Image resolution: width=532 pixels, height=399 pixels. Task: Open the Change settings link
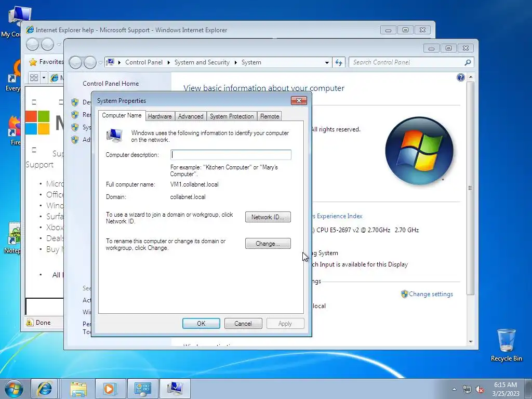(x=431, y=294)
